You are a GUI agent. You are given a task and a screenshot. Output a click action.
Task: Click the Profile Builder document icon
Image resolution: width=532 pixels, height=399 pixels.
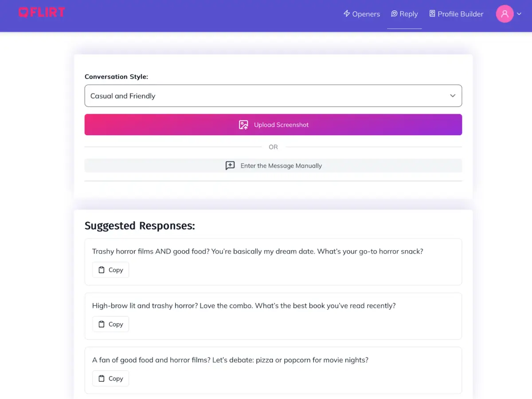(x=432, y=14)
